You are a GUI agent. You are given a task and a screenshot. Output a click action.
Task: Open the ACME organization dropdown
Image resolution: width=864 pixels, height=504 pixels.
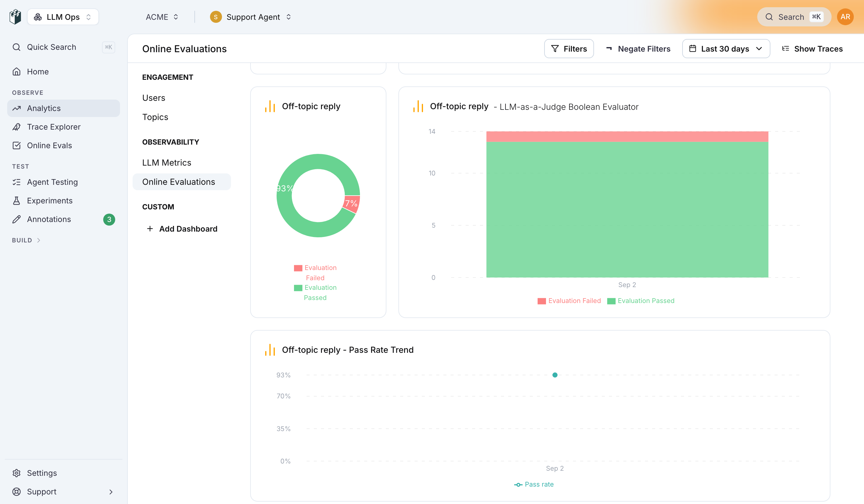coord(162,17)
